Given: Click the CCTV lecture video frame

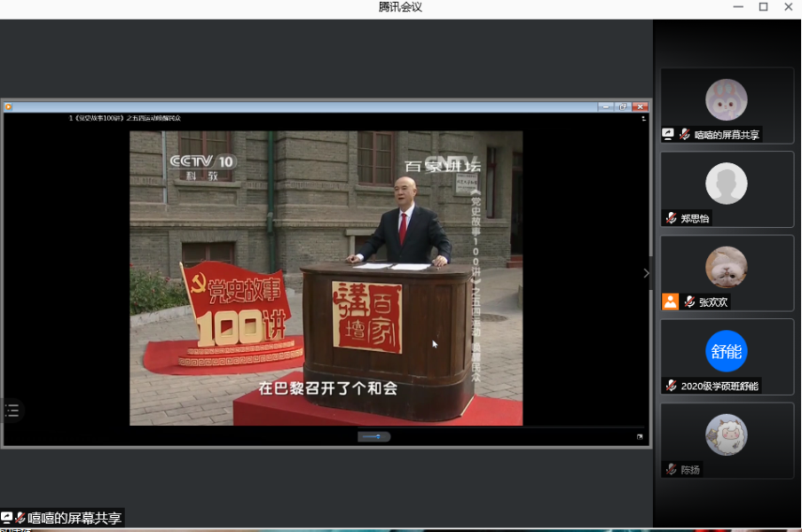Looking at the screenshot, I should click(x=326, y=278).
